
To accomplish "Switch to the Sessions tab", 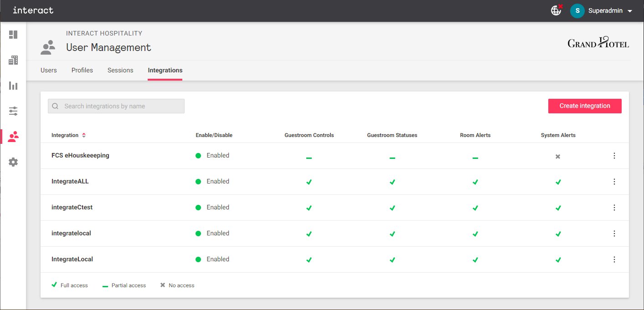I will (120, 70).
